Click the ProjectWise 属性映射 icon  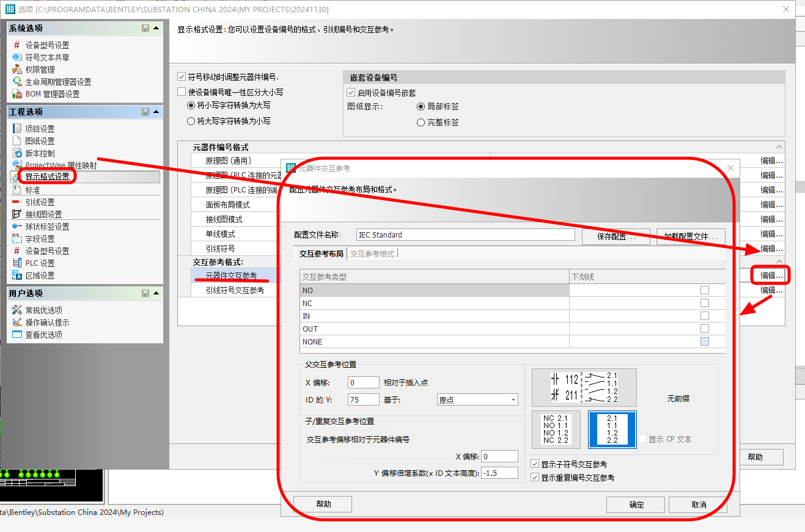[17, 166]
